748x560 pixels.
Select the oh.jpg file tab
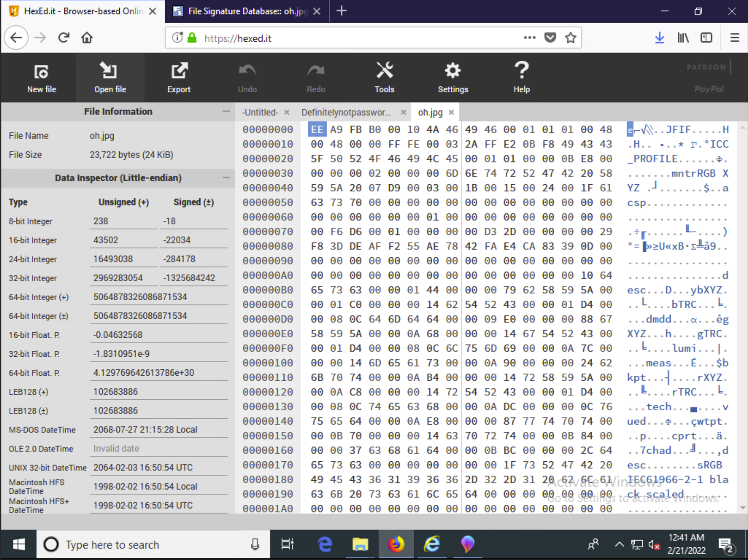[430, 112]
